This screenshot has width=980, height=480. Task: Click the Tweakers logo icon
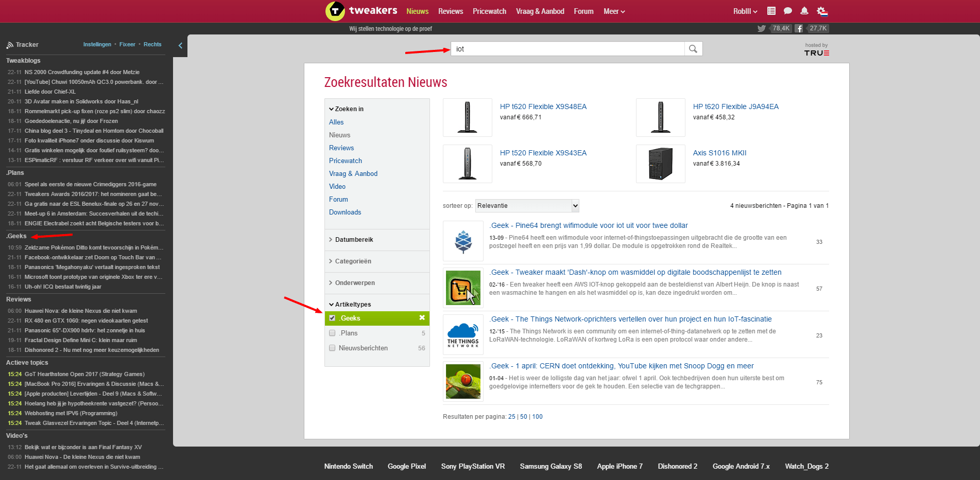tap(335, 11)
